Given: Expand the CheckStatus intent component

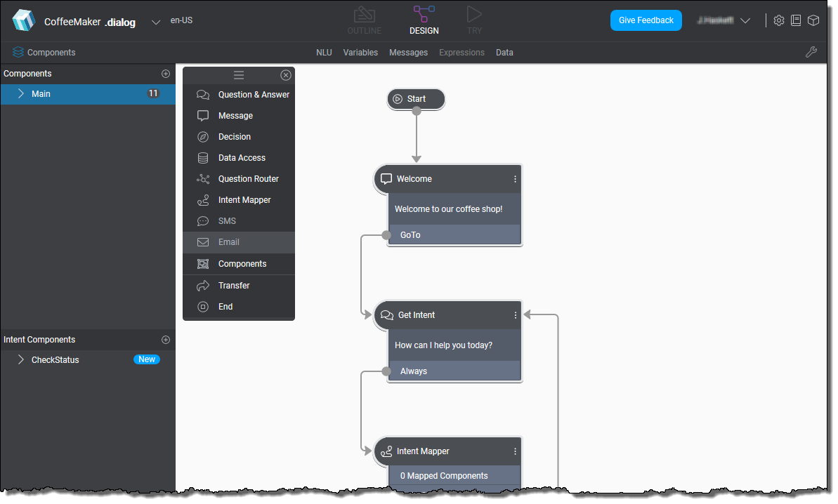Looking at the screenshot, I should coord(20,359).
